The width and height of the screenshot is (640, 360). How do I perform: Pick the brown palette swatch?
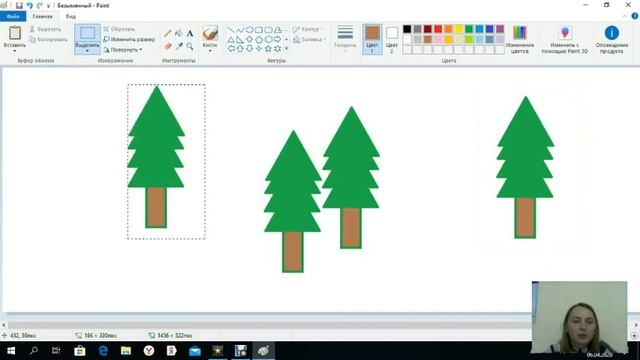pyautogui.click(x=428, y=39)
